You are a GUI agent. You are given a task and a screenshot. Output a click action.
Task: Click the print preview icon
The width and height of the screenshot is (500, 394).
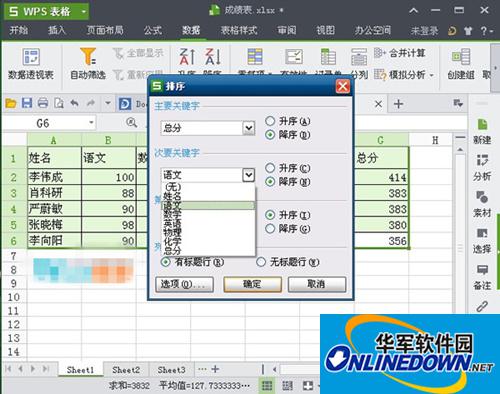[59, 103]
